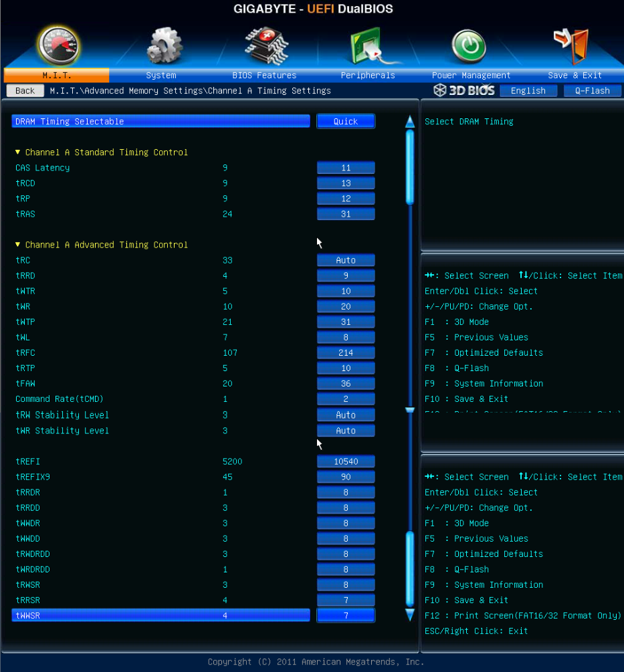Click the DRAM Timing Selectable row label
This screenshot has height=672, width=624.
161,121
